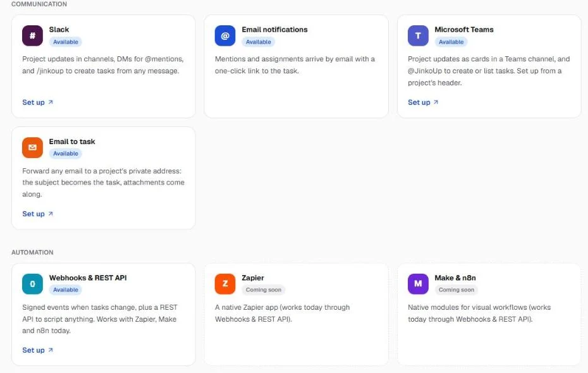Click the 'Native modules for visual workflows' description

(x=479, y=314)
